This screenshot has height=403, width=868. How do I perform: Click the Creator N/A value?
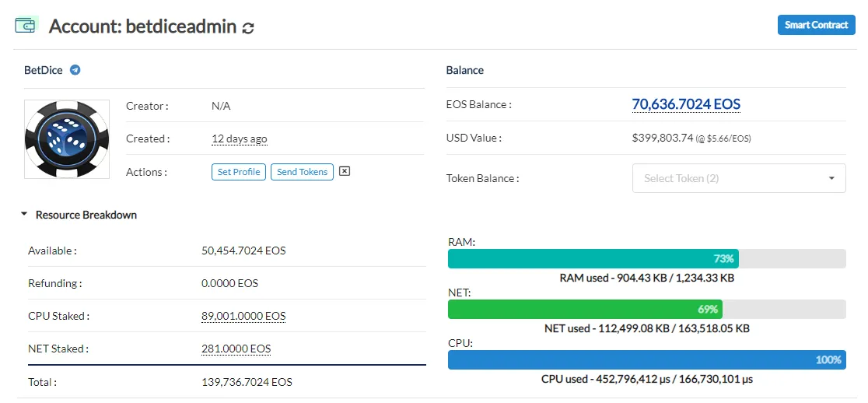(221, 107)
